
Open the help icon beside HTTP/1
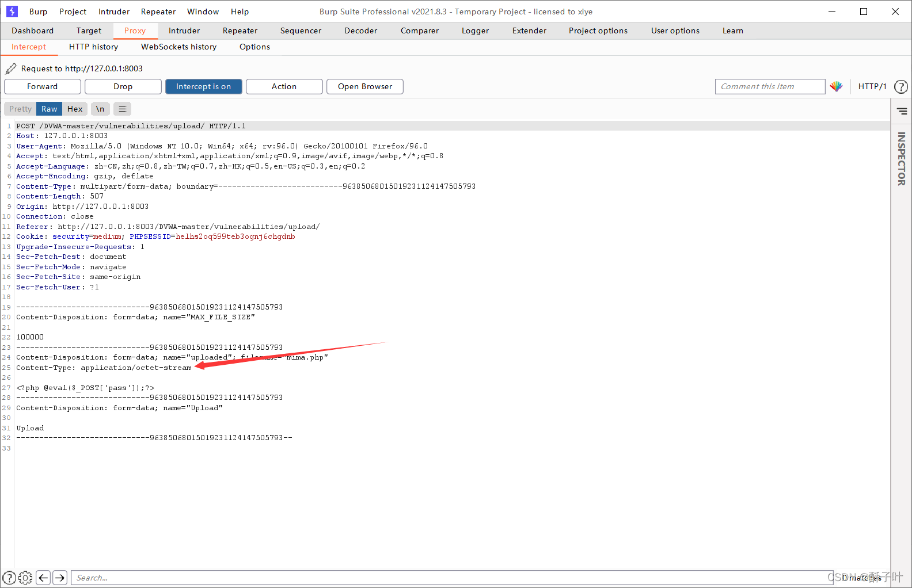click(x=901, y=86)
